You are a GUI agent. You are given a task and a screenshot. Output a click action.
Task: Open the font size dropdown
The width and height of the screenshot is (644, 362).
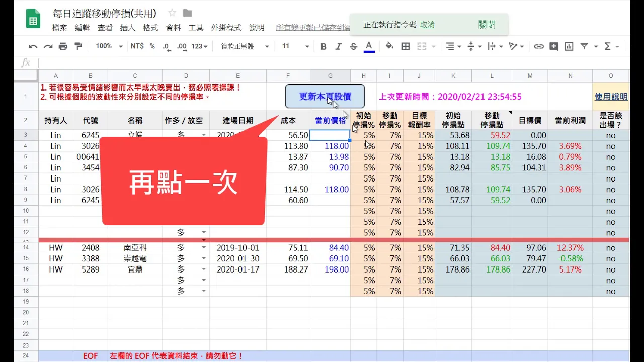295,46
